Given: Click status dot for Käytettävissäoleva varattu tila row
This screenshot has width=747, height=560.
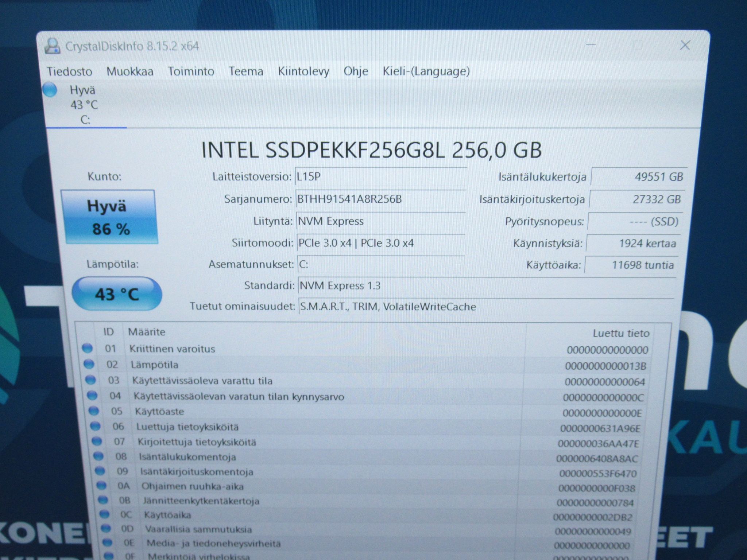Looking at the screenshot, I should click(x=90, y=380).
